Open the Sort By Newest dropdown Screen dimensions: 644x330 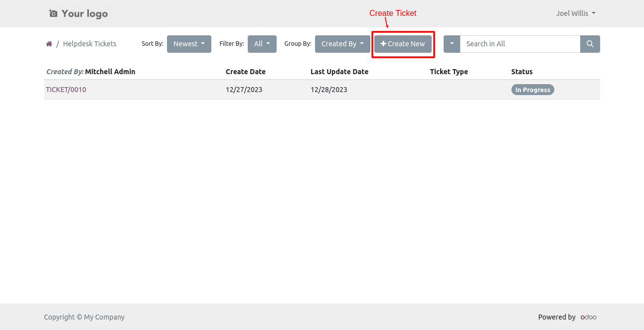189,44
